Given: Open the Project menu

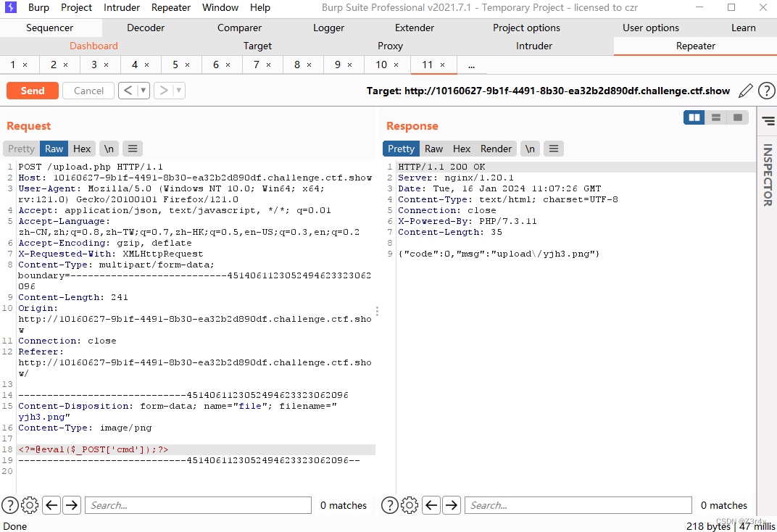Looking at the screenshot, I should point(76,7).
